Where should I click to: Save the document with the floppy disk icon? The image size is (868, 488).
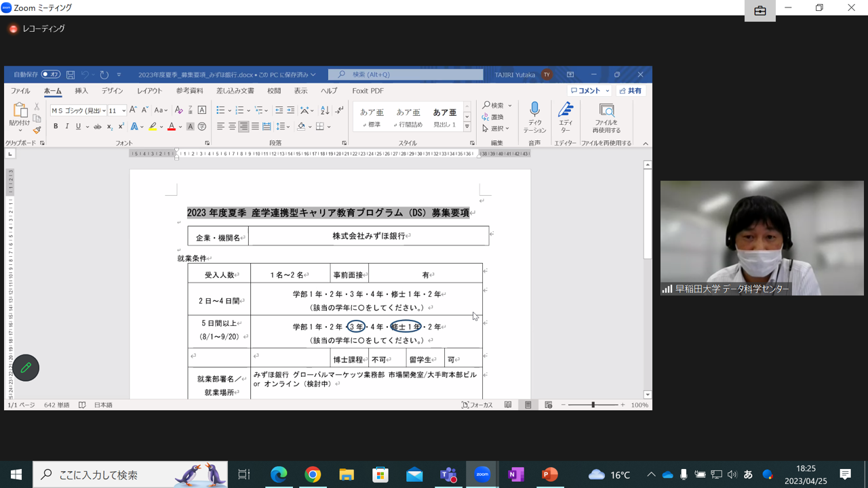(71, 75)
